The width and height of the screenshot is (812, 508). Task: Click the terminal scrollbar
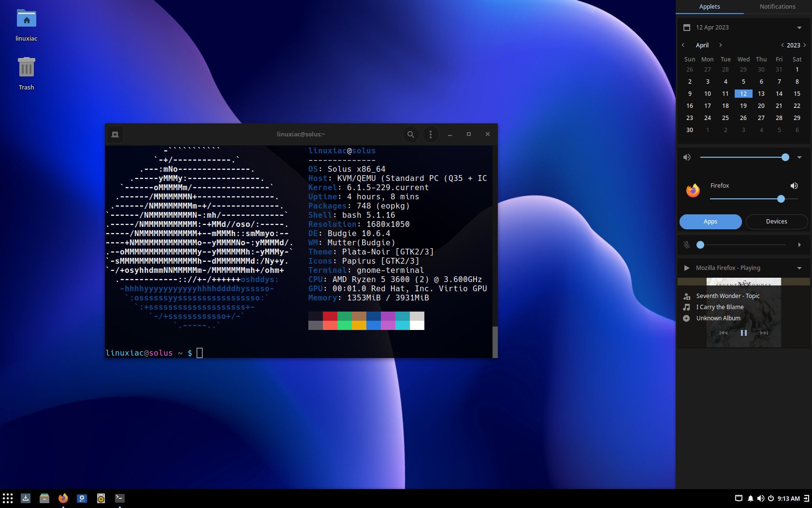(495, 342)
